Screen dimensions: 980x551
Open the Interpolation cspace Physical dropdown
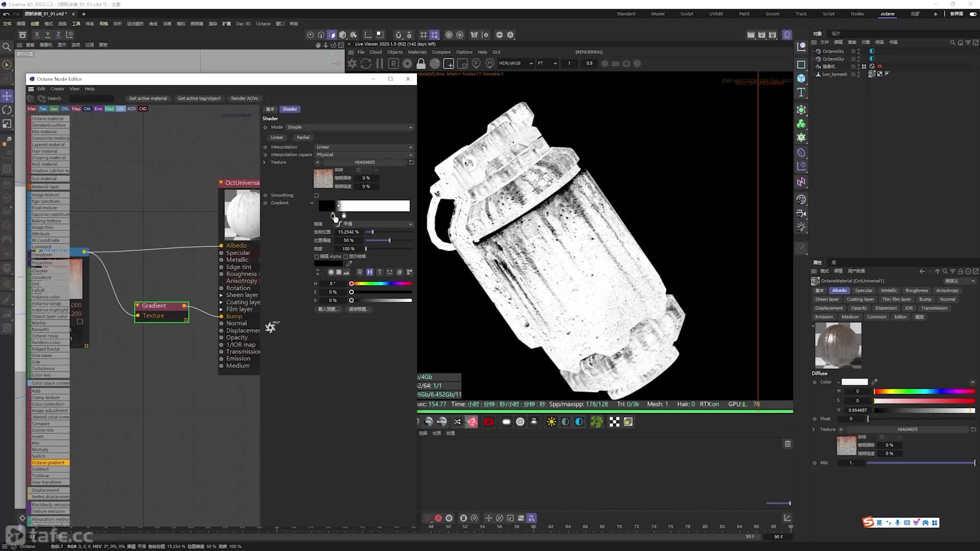coord(364,155)
